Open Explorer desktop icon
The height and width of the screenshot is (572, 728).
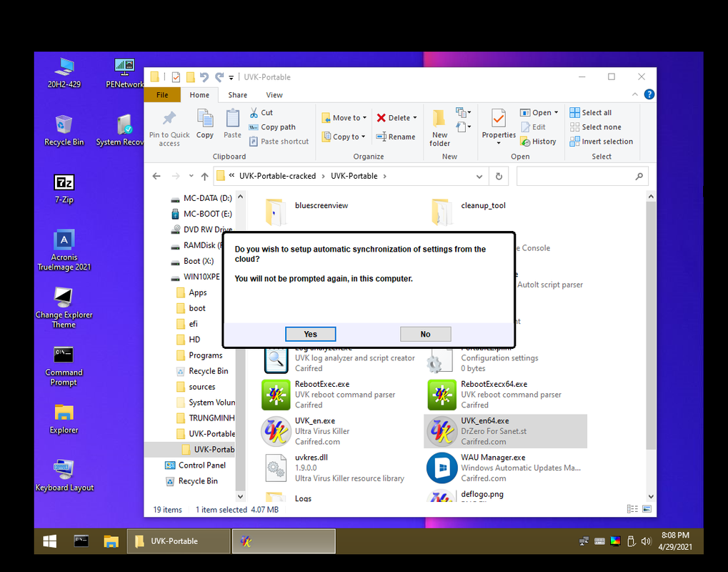64,419
